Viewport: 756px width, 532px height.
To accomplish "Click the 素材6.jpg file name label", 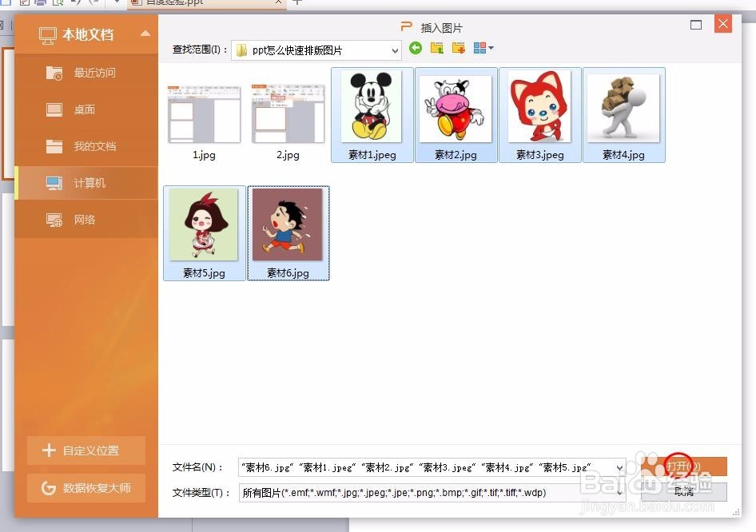I will (x=288, y=272).
